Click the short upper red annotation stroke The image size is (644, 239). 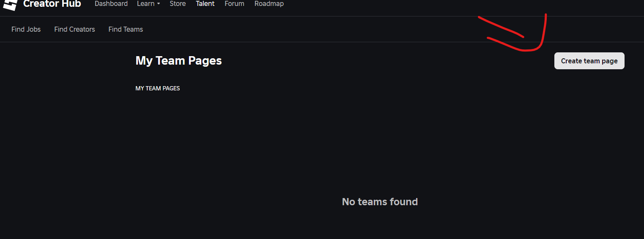[x=501, y=27]
